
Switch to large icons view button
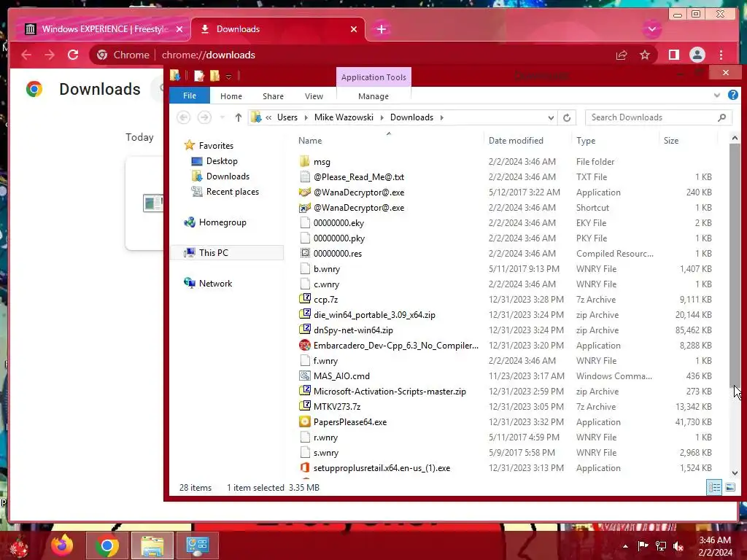click(x=729, y=487)
